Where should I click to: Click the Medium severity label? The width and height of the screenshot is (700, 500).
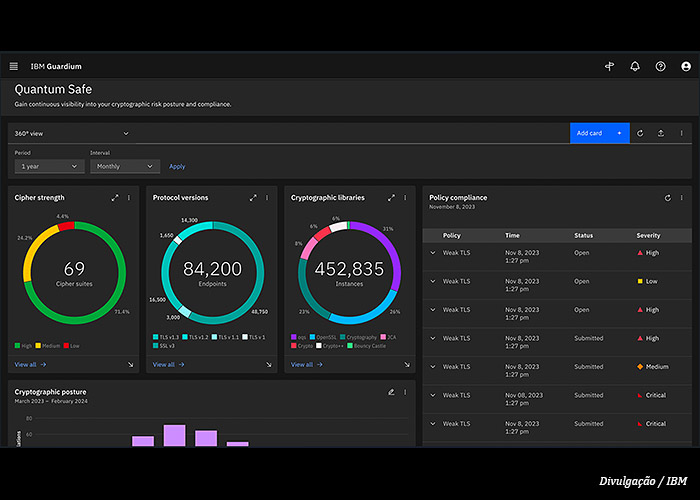(657, 367)
